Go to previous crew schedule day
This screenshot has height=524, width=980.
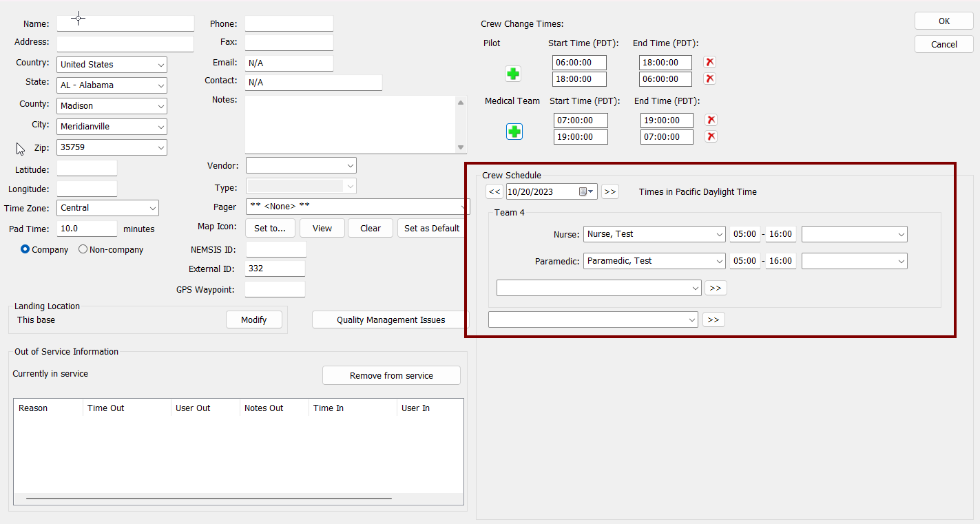(x=494, y=191)
